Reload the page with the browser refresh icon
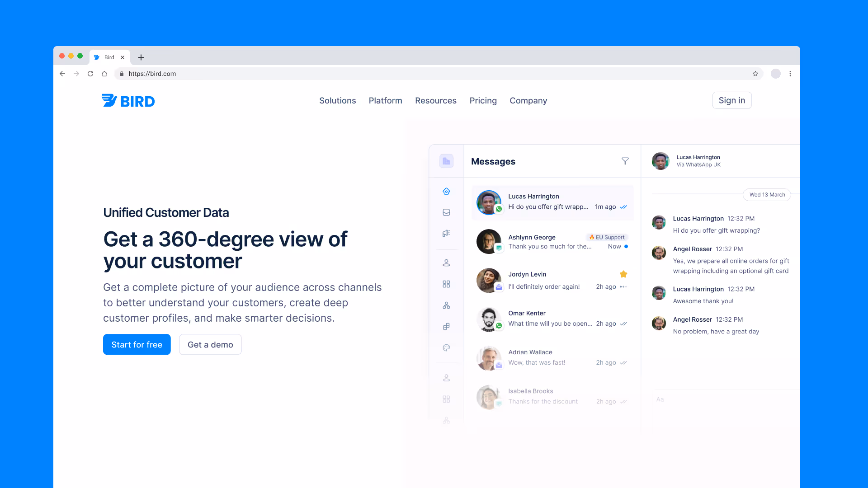Viewport: 868px width, 488px height. [90, 74]
